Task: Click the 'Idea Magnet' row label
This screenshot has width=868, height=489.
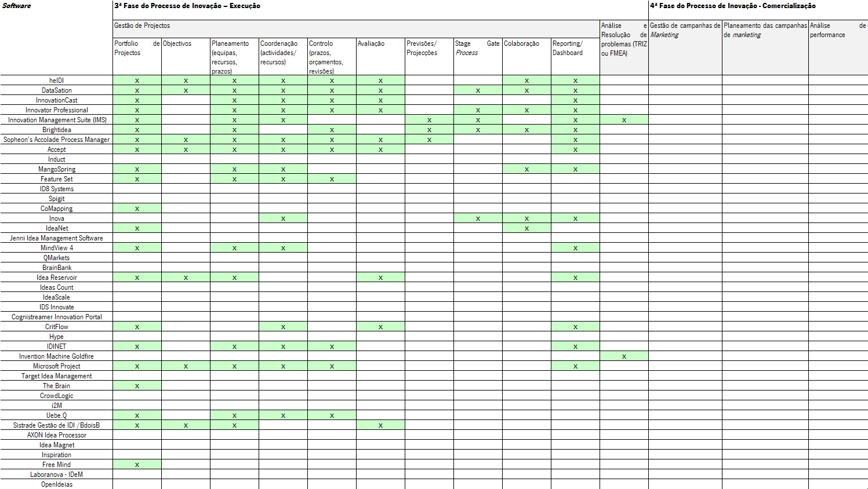Action: click(57, 445)
